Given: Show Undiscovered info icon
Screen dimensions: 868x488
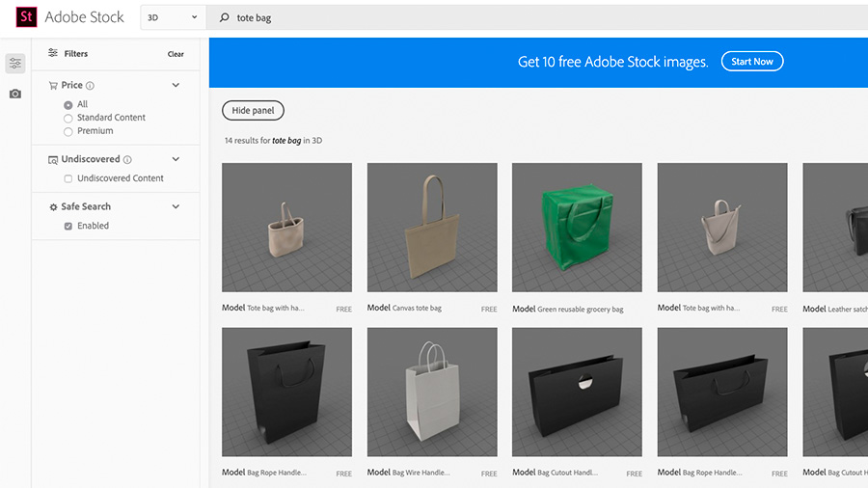Looking at the screenshot, I should [127, 159].
